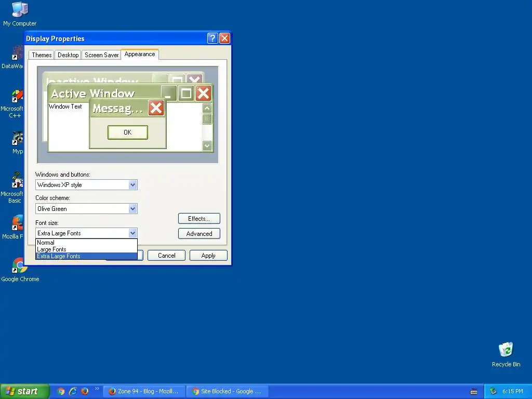
Task: Click the Apply button
Action: click(208, 256)
